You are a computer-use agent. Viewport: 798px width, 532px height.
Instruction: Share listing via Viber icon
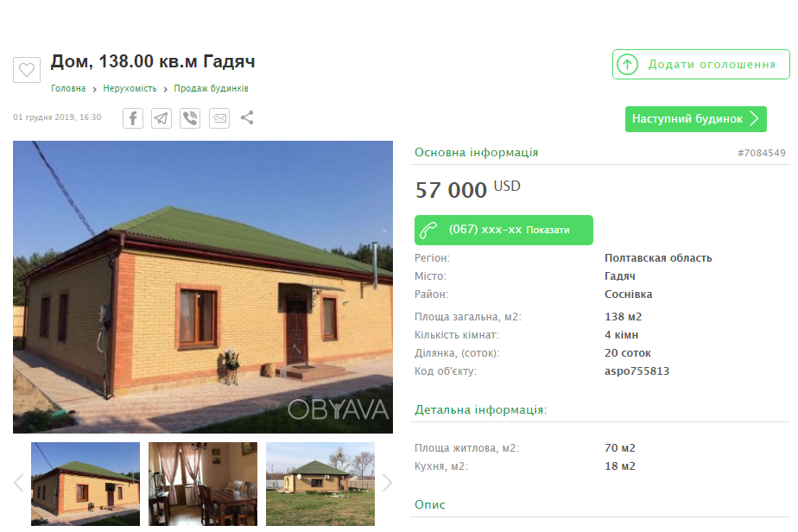[190, 118]
